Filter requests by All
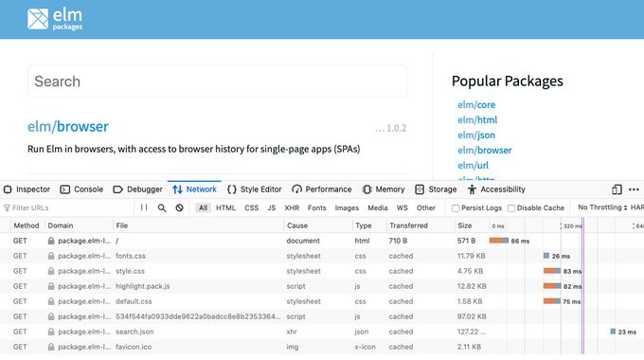 tap(203, 207)
